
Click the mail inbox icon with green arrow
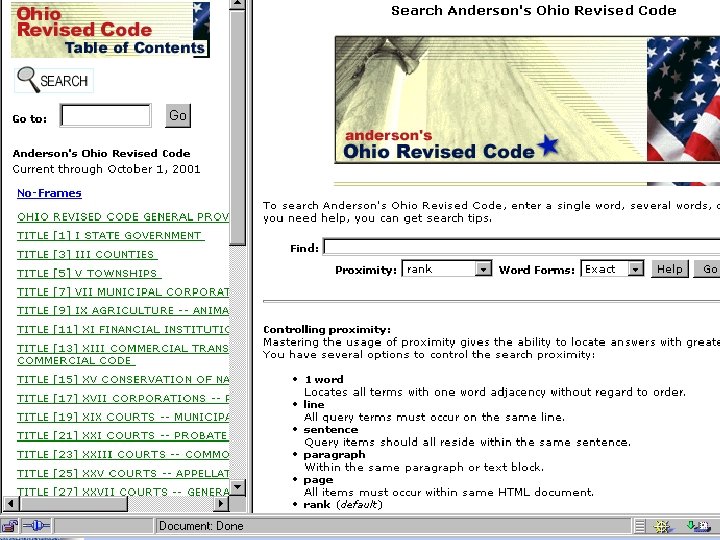698,526
